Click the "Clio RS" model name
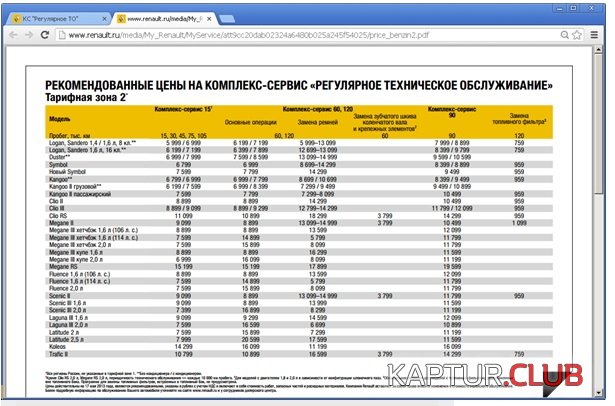Viewport: 615px width, 406px height. 58,216
